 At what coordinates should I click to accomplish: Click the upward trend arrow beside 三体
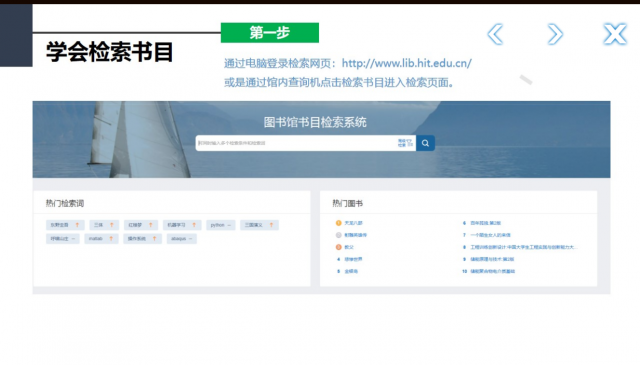coord(111,225)
